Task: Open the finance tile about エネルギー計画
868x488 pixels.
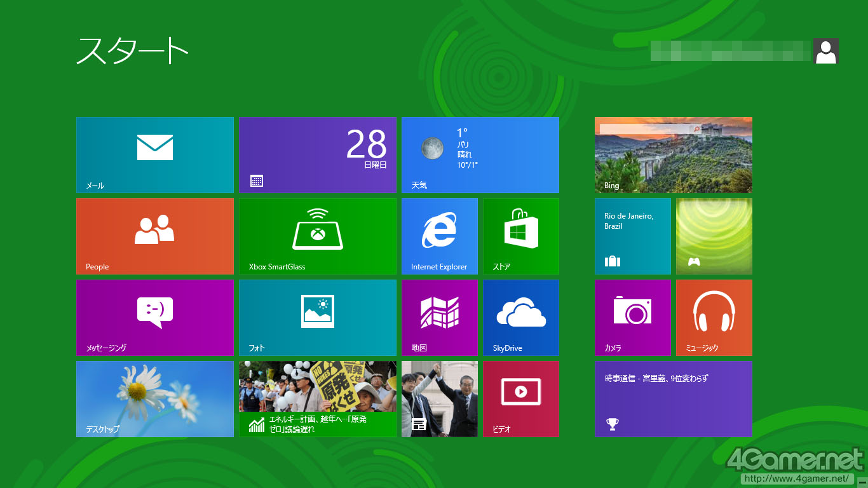Action: point(318,399)
